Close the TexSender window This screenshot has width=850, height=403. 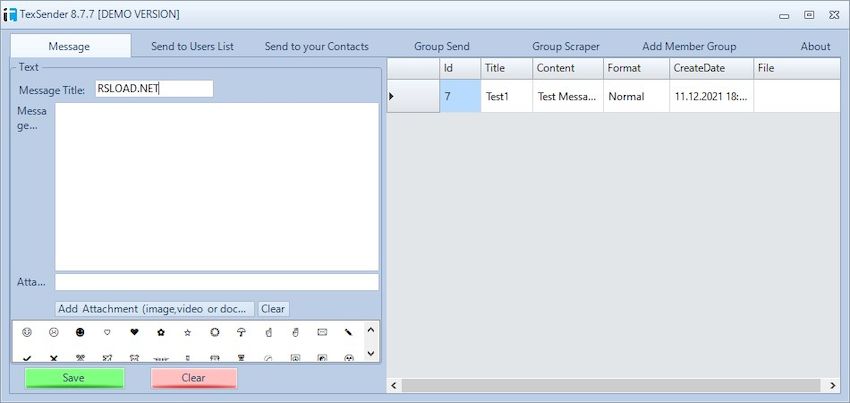pyautogui.click(x=834, y=15)
